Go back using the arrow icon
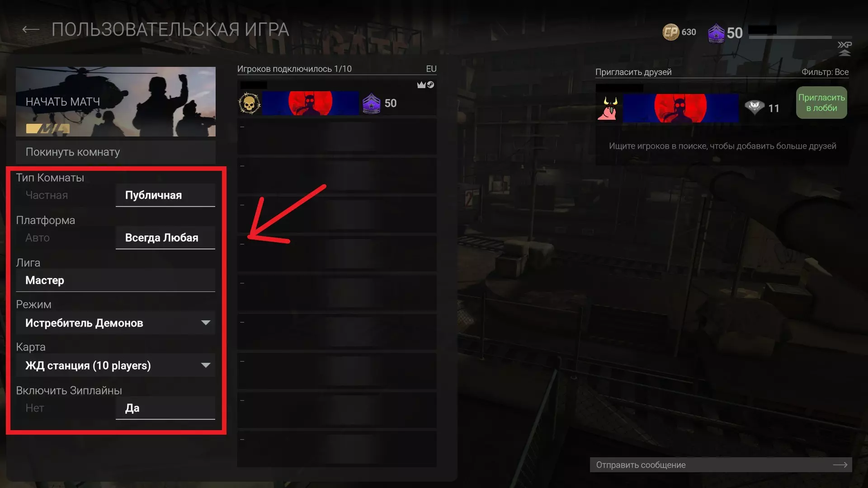868x488 pixels. click(x=31, y=30)
